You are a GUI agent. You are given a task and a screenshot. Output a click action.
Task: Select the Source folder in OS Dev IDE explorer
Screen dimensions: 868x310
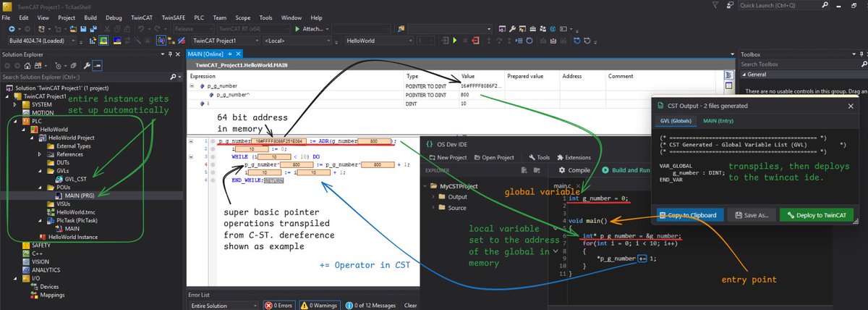tap(452, 208)
